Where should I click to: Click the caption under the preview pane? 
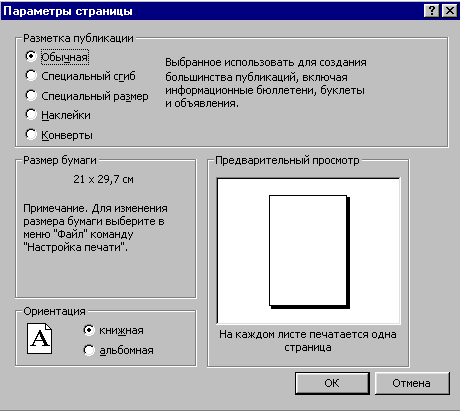(x=308, y=341)
